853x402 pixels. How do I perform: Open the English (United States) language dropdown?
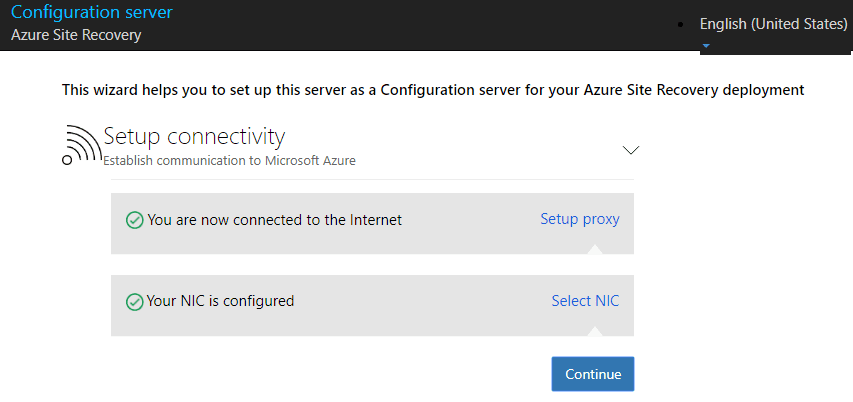tap(773, 24)
